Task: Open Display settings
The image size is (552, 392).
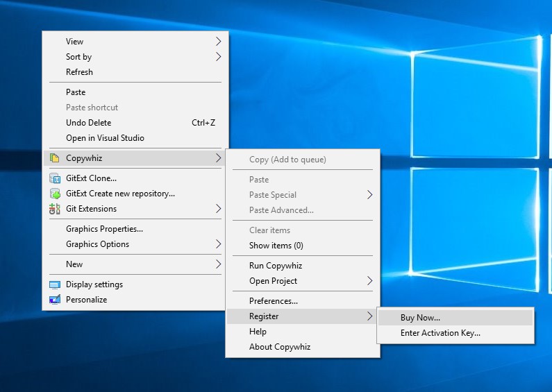Action: point(135,284)
